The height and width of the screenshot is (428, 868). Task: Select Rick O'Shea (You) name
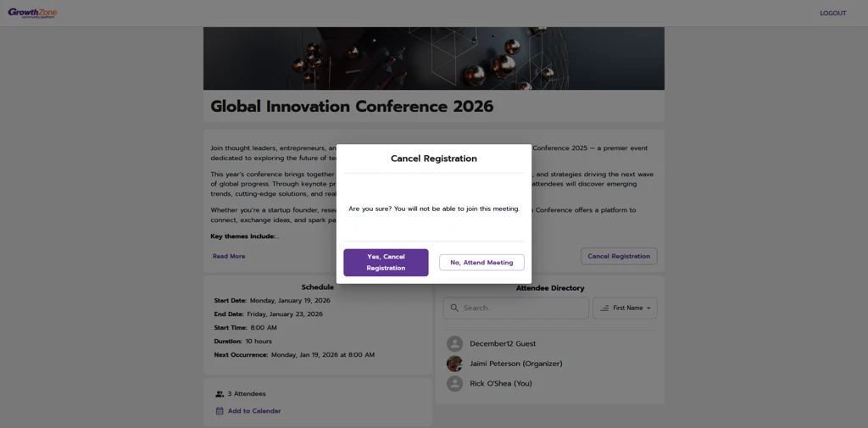click(501, 384)
